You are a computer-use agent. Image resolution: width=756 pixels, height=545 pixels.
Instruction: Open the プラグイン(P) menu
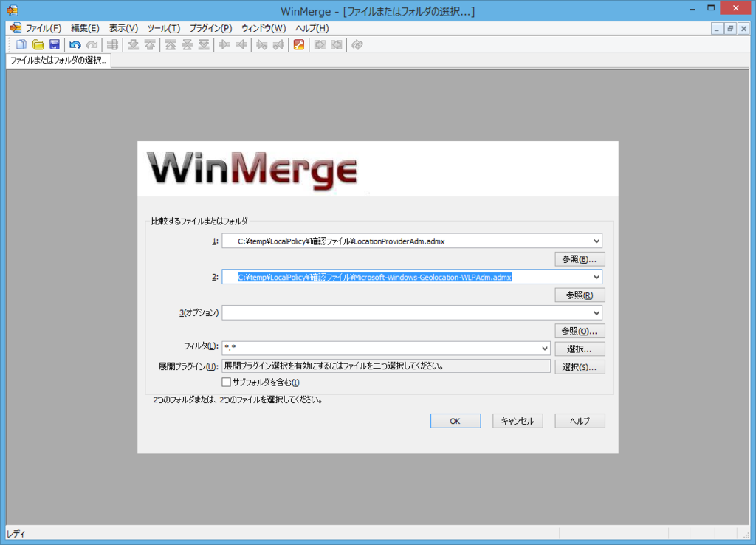210,28
